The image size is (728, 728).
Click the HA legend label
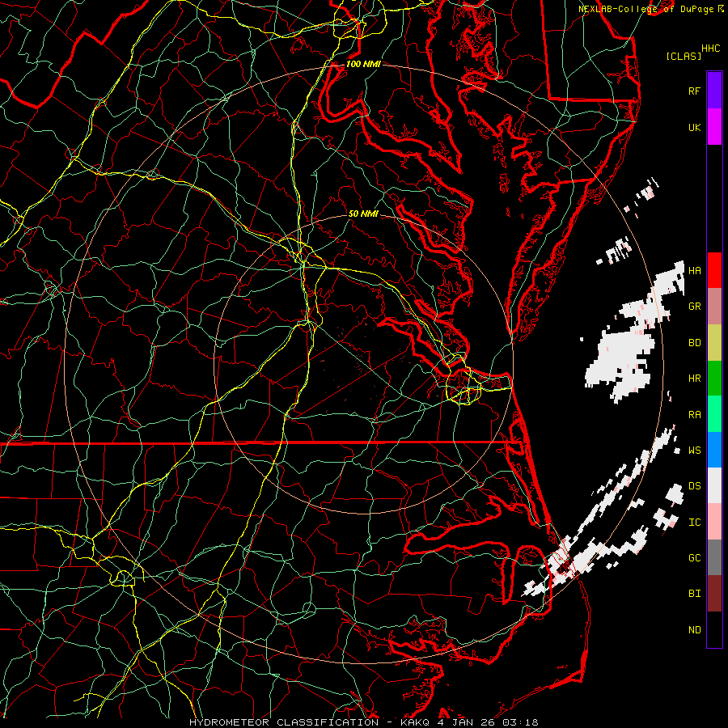(694, 270)
